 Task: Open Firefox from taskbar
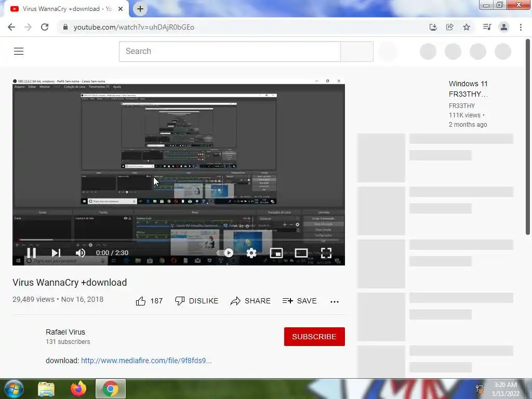[x=79, y=389]
